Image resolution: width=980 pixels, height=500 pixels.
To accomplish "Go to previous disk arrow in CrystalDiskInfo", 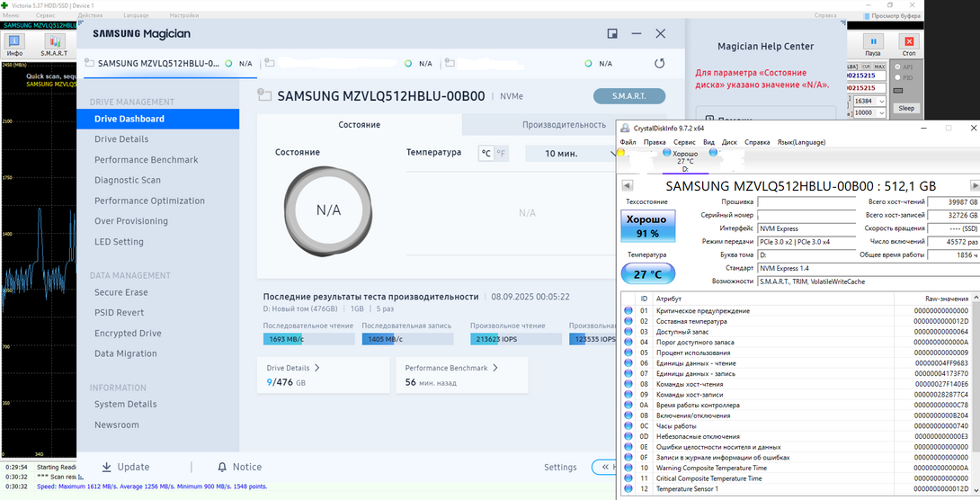I will click(628, 185).
